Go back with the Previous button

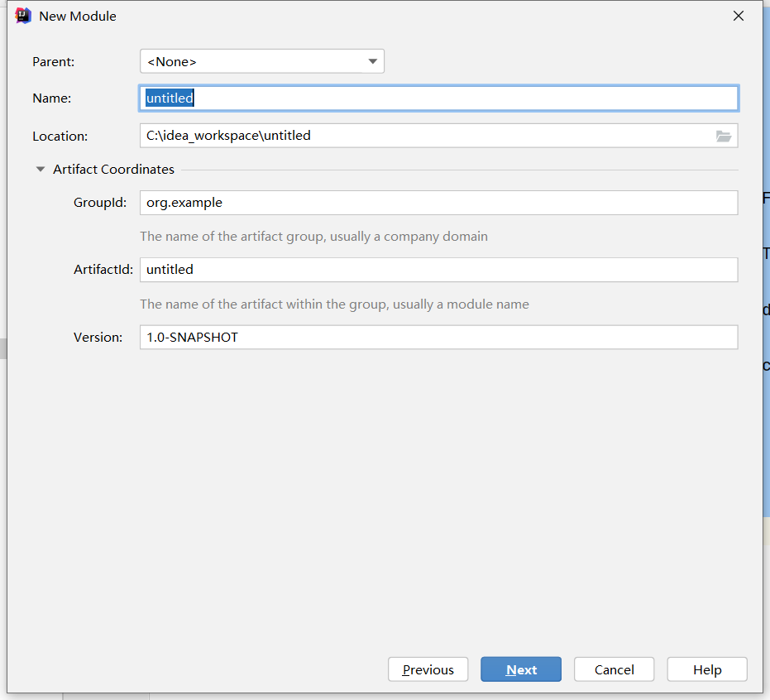tap(428, 669)
